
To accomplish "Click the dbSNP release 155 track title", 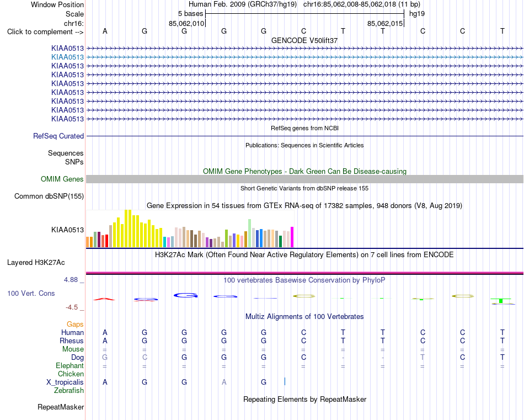I will (x=304, y=188).
